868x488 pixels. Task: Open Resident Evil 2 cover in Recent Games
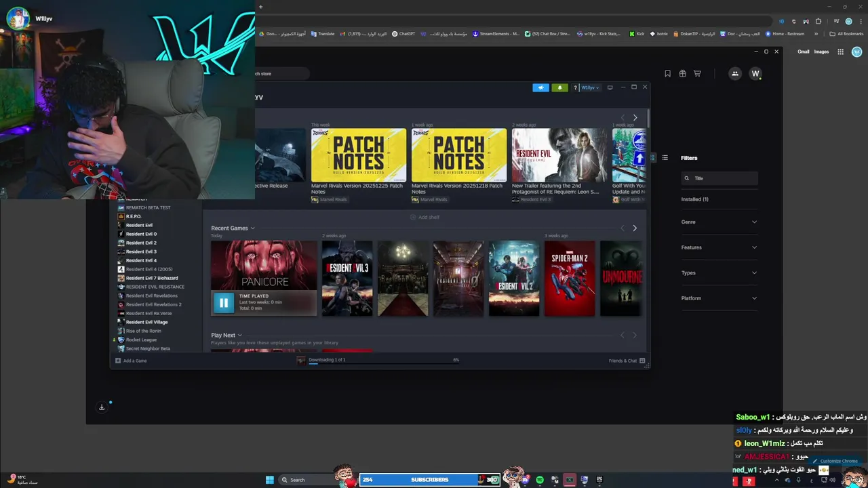tap(514, 278)
